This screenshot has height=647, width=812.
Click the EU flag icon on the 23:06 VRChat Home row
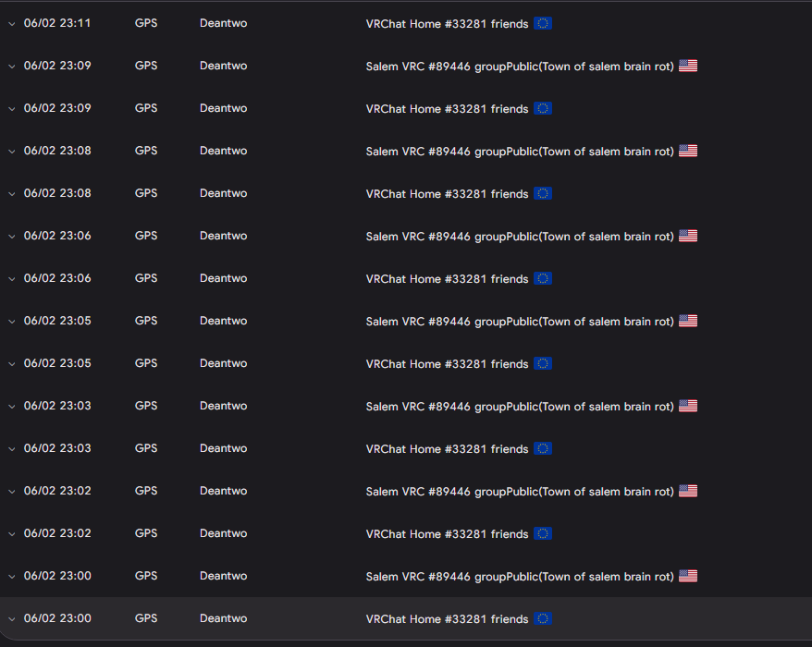(543, 278)
